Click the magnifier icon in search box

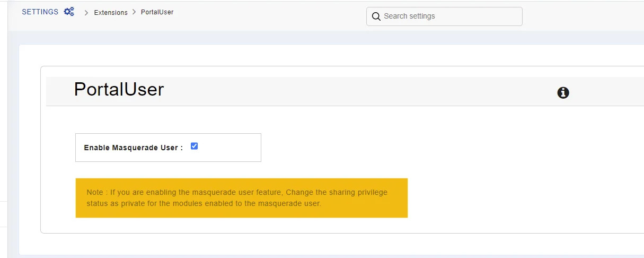click(x=376, y=16)
